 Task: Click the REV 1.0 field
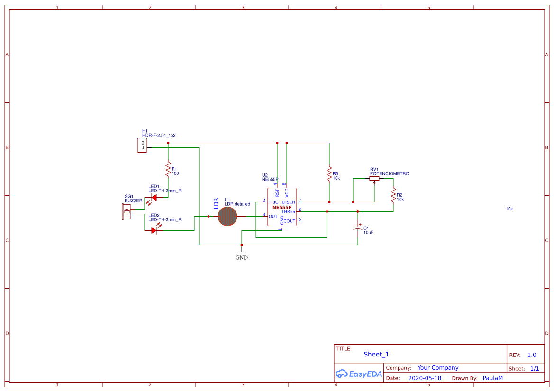coord(531,355)
